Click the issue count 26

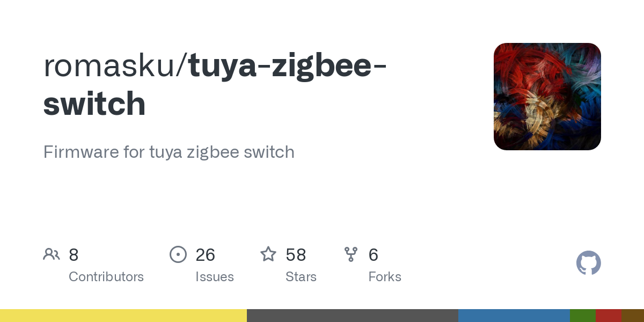[x=206, y=255]
